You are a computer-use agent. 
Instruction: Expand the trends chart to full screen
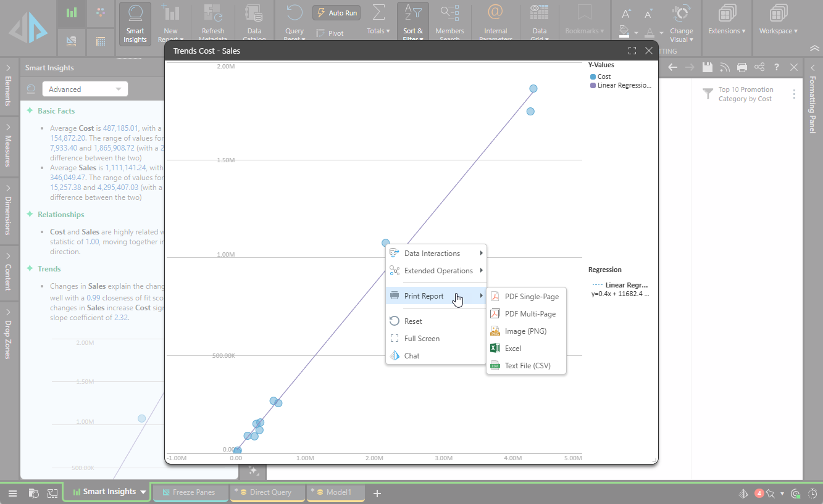point(632,51)
